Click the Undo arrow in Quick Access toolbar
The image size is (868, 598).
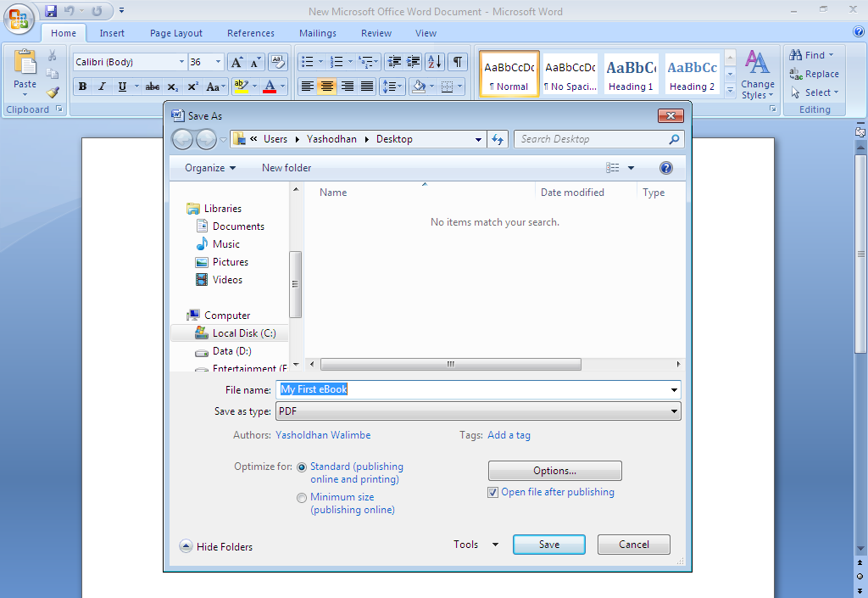click(70, 11)
